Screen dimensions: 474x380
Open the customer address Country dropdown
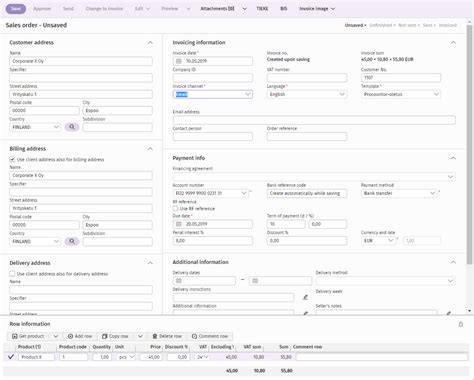point(35,127)
